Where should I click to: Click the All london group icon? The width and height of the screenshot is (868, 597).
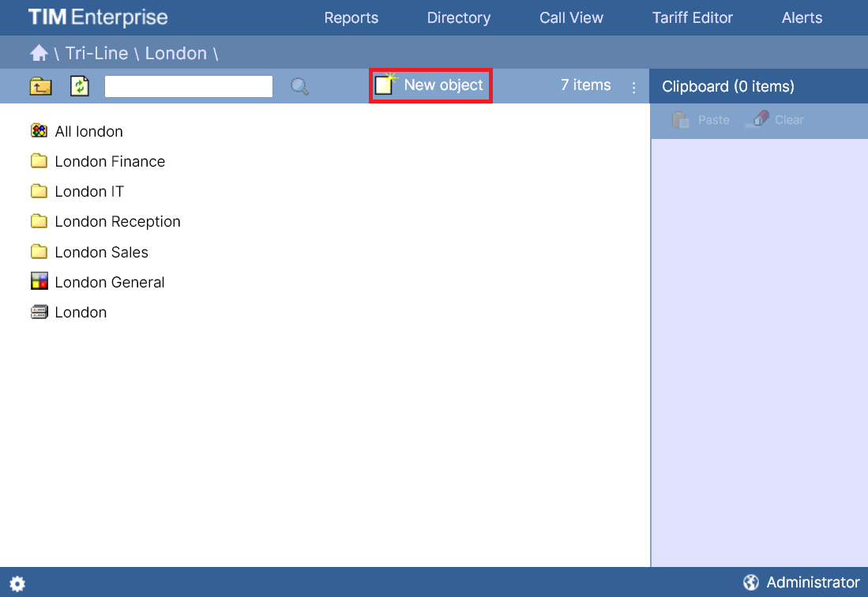[x=39, y=131]
